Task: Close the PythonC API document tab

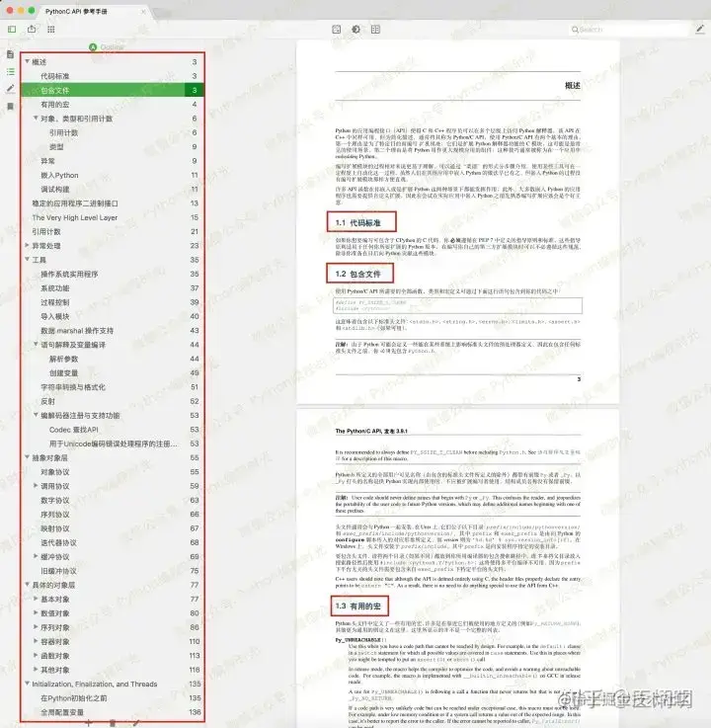Action: click(144, 11)
